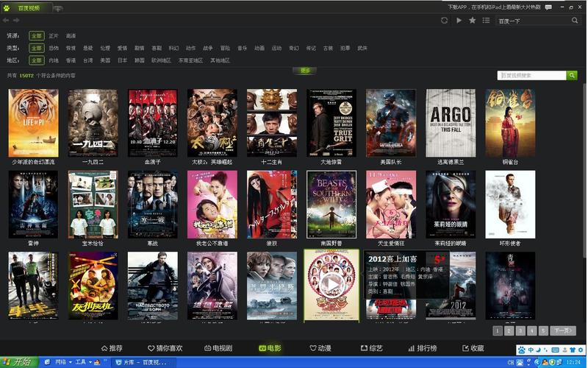Click the back arrow navigation icon
Image resolution: width=588 pixels, height=368 pixels.
click(6, 21)
